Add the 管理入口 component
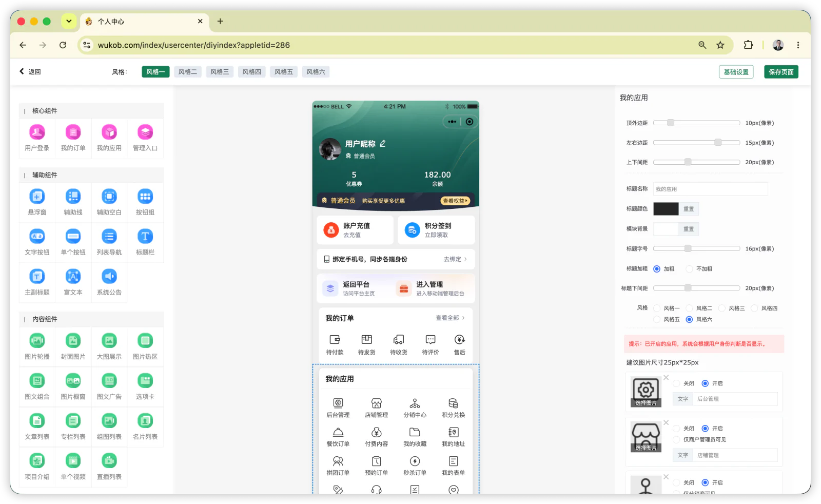Viewport: 821px width, 504px height. tap(145, 138)
